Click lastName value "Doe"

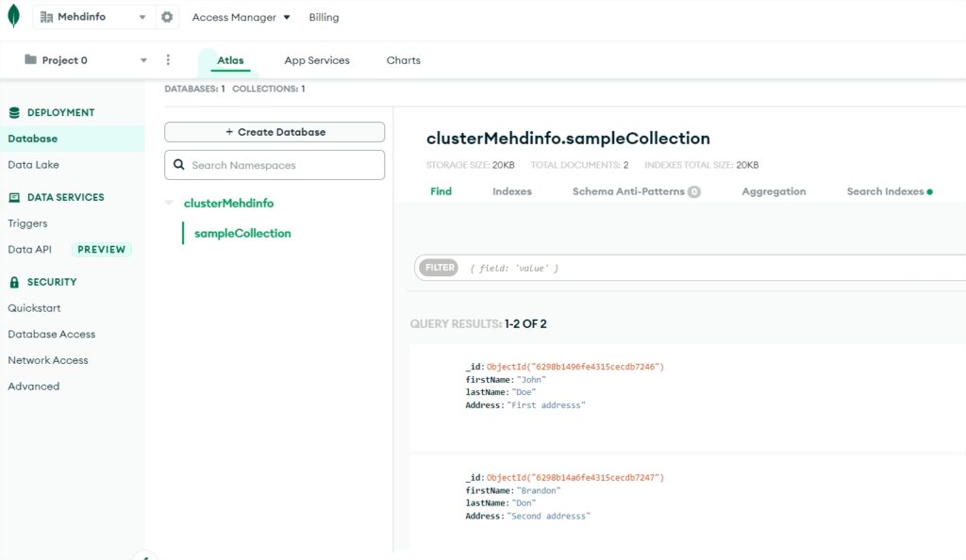tap(526, 392)
